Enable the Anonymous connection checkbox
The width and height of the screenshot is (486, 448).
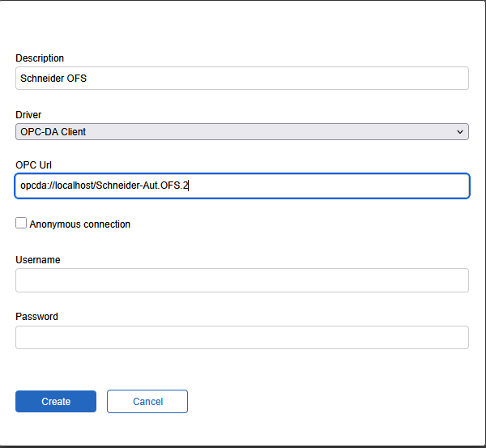click(21, 223)
